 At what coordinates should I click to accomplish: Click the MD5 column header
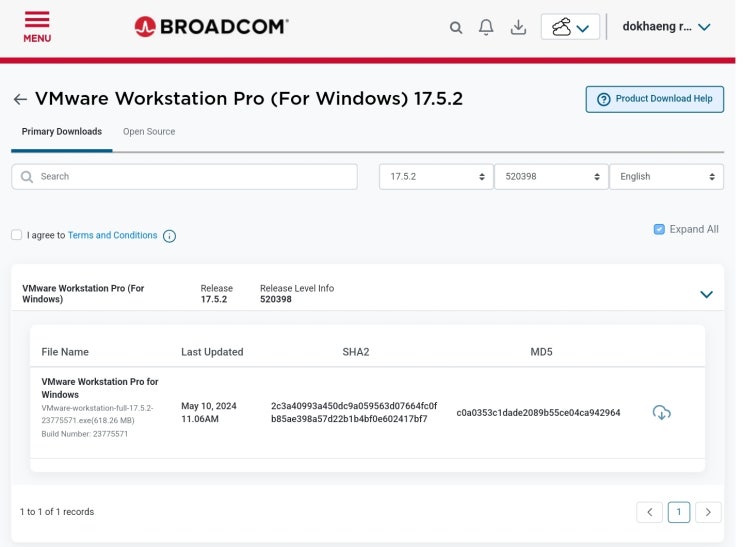541,352
